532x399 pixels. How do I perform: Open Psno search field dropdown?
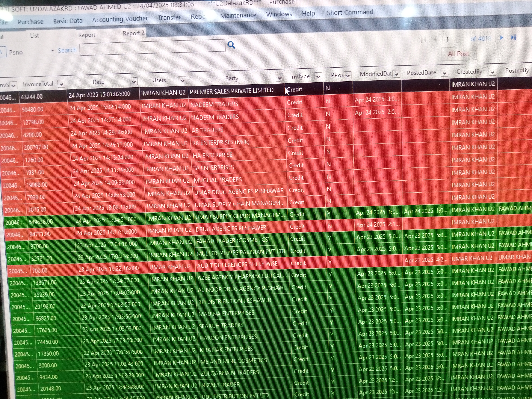point(52,51)
